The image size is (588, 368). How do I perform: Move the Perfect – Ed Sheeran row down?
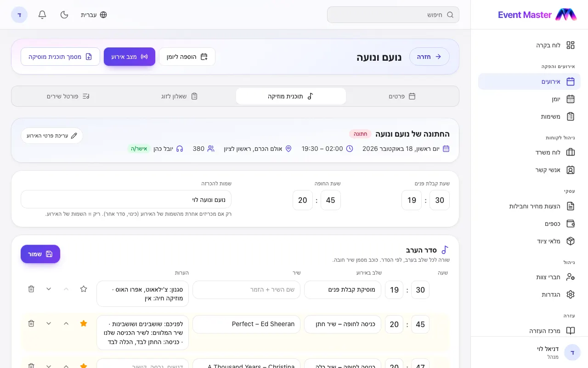[49, 323]
